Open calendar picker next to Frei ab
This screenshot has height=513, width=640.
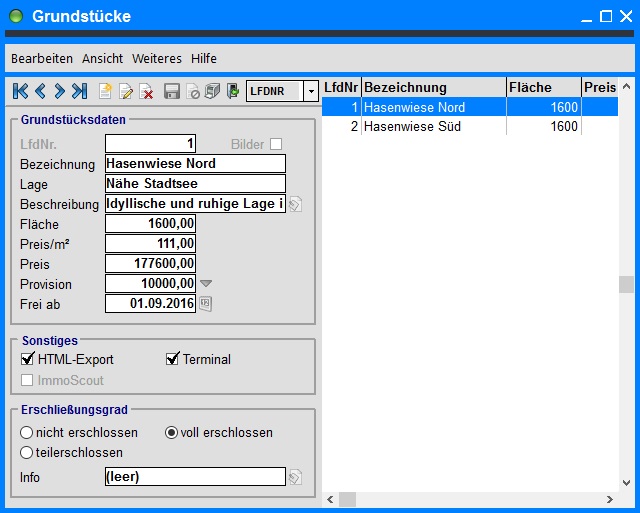pyautogui.click(x=206, y=304)
